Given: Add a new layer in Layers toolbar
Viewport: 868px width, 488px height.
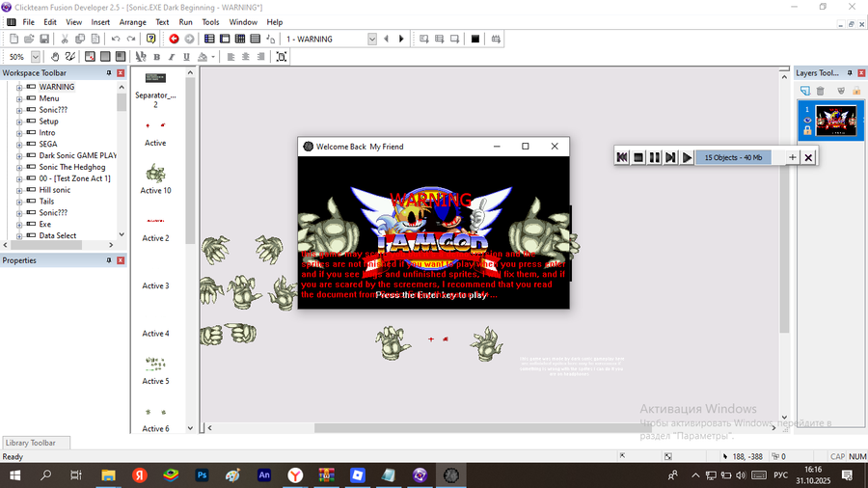Looking at the screenshot, I should [805, 91].
